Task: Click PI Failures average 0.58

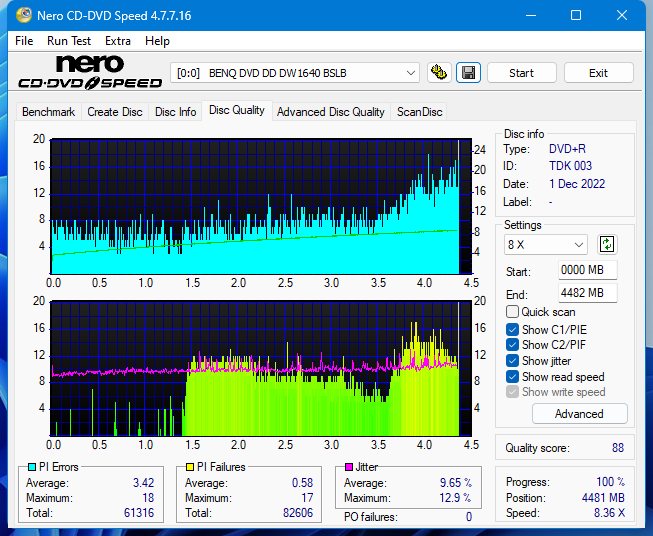Action: [x=302, y=483]
